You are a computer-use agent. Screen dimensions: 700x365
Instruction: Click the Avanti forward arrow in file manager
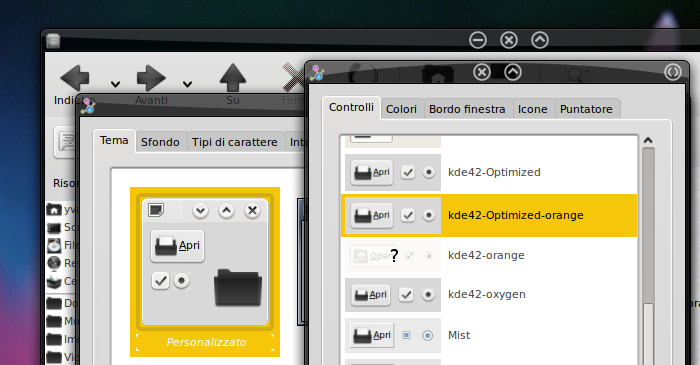pyautogui.click(x=151, y=78)
